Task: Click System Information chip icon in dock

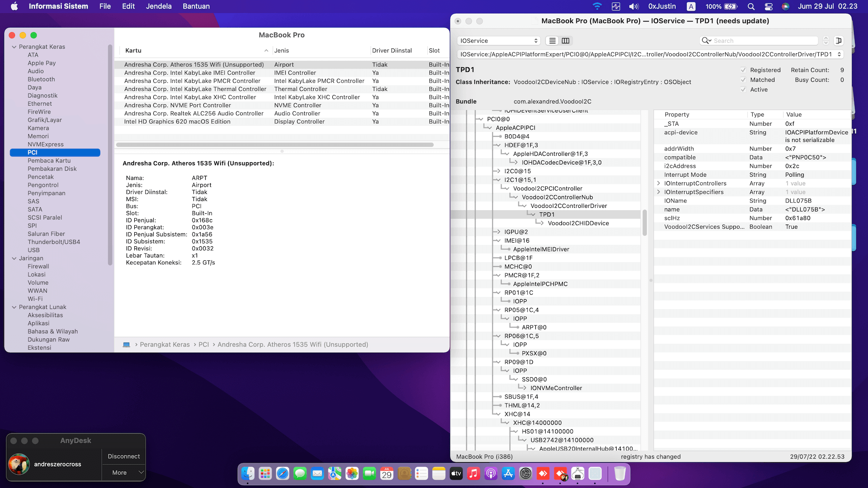Action: (x=578, y=474)
